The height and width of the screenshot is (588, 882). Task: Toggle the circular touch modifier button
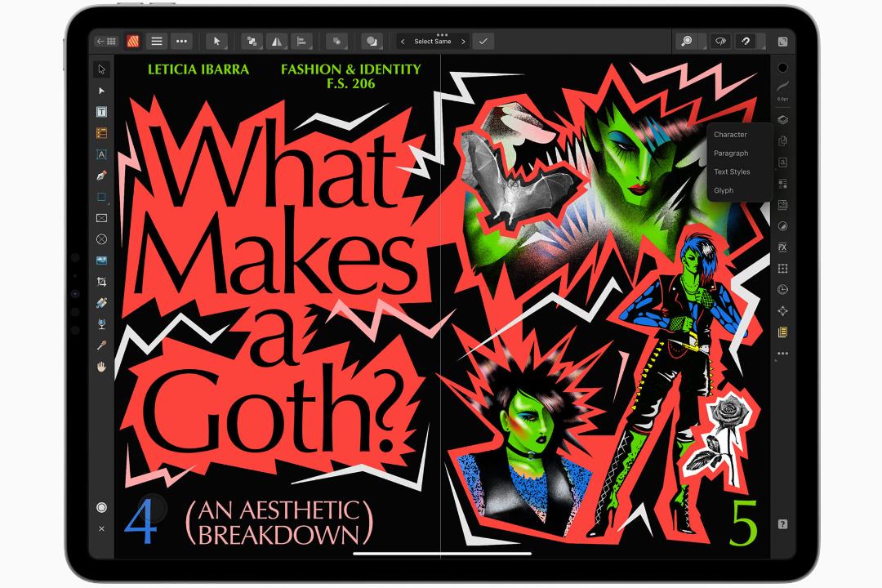pos(101,507)
